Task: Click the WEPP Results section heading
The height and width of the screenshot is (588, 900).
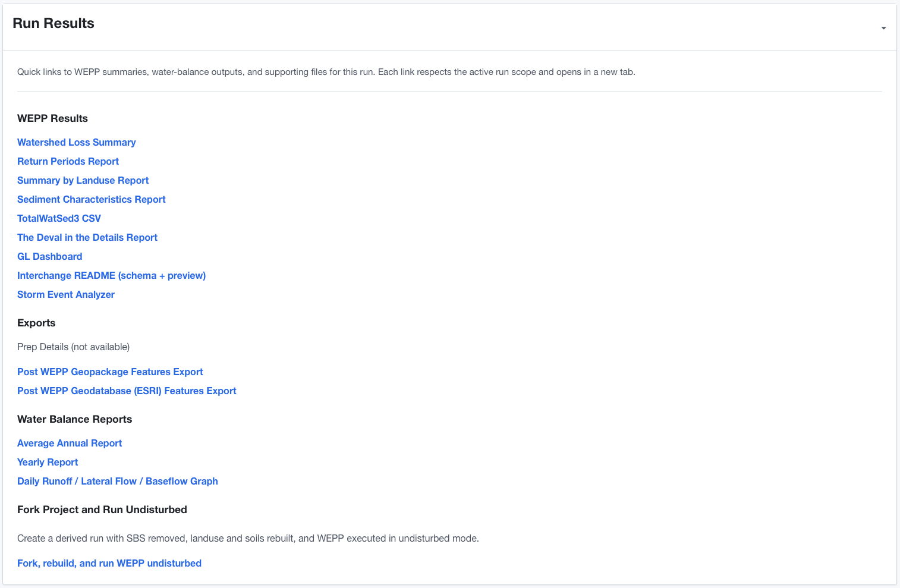Action: 52,118
